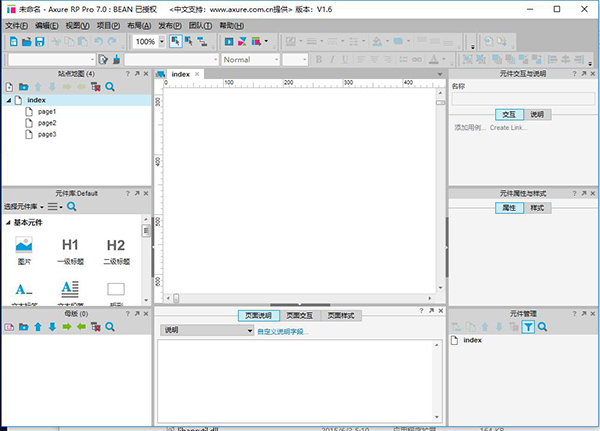Delete selected page in sitemap panel
This screenshot has width=600, height=431.
(96, 87)
